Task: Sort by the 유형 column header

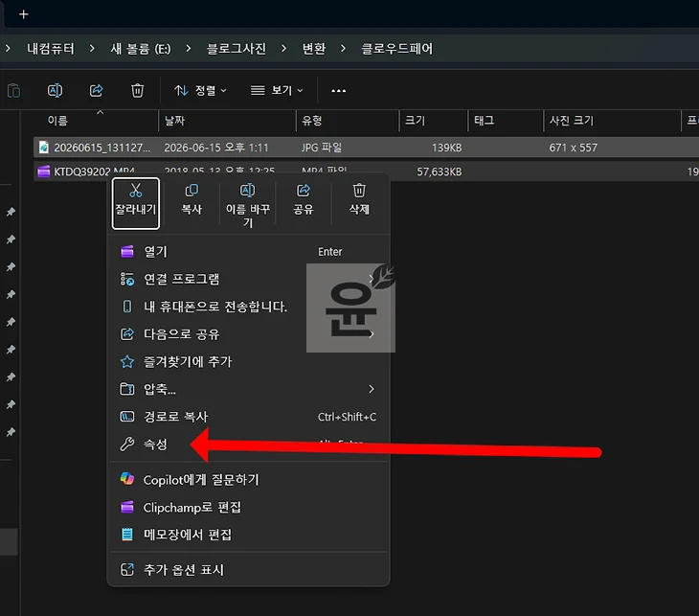Action: (x=348, y=121)
